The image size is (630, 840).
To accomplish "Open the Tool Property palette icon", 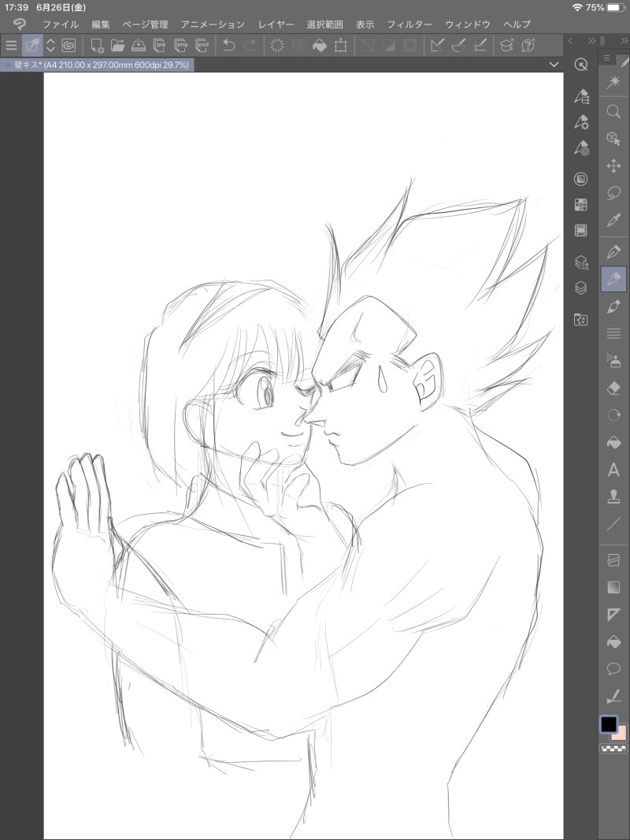I will (x=581, y=122).
